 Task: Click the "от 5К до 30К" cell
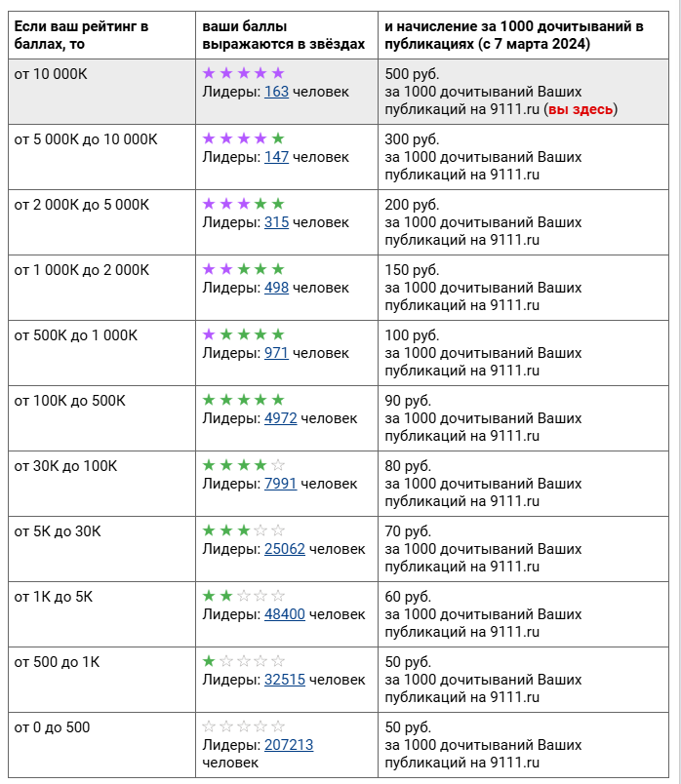point(101,549)
